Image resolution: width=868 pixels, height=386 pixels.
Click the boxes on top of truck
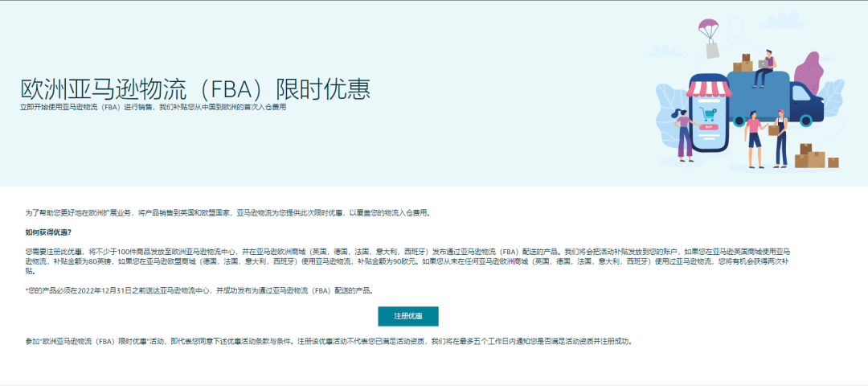click(x=742, y=63)
